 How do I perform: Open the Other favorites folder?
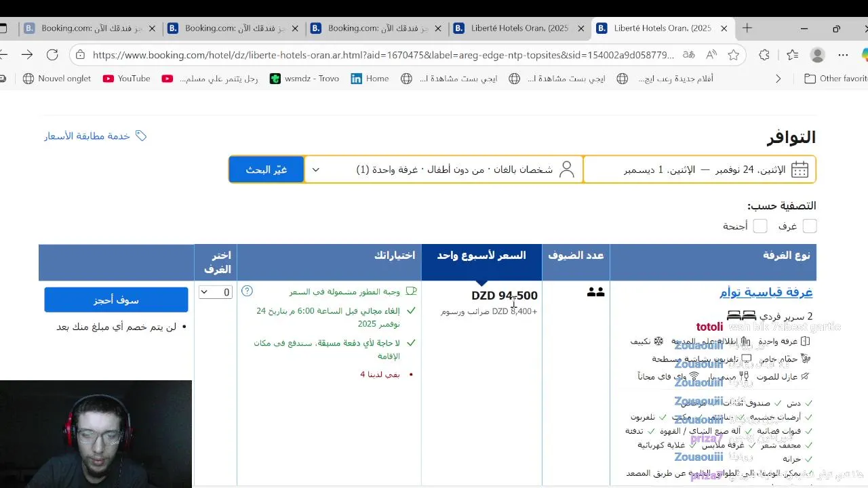[835, 79]
